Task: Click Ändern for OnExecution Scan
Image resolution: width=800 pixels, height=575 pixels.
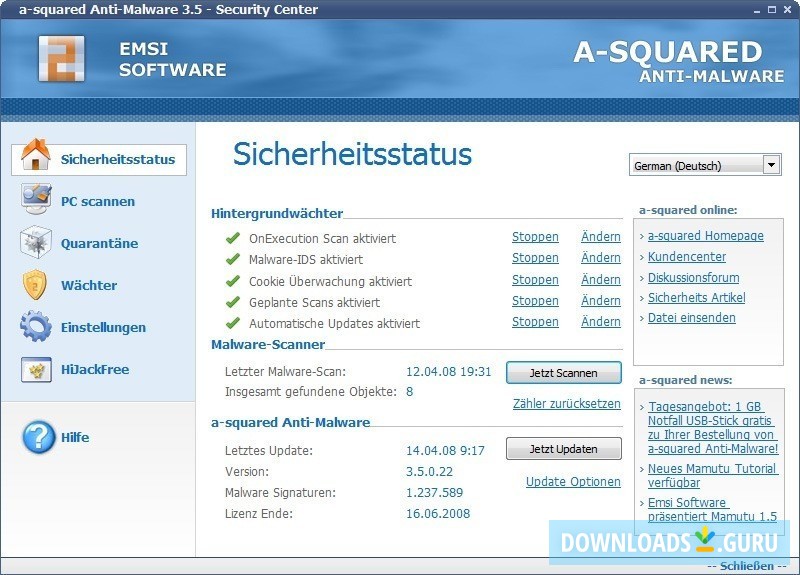Action: (x=601, y=236)
